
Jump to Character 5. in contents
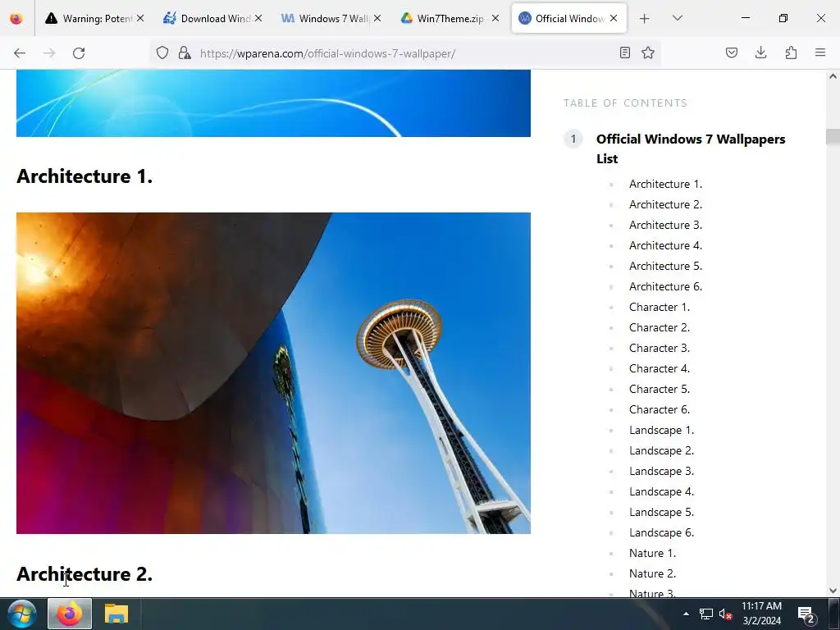click(660, 389)
